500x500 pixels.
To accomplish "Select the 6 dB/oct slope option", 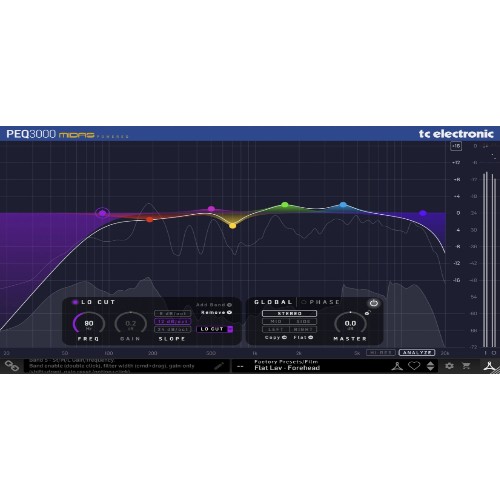I will point(173,313).
